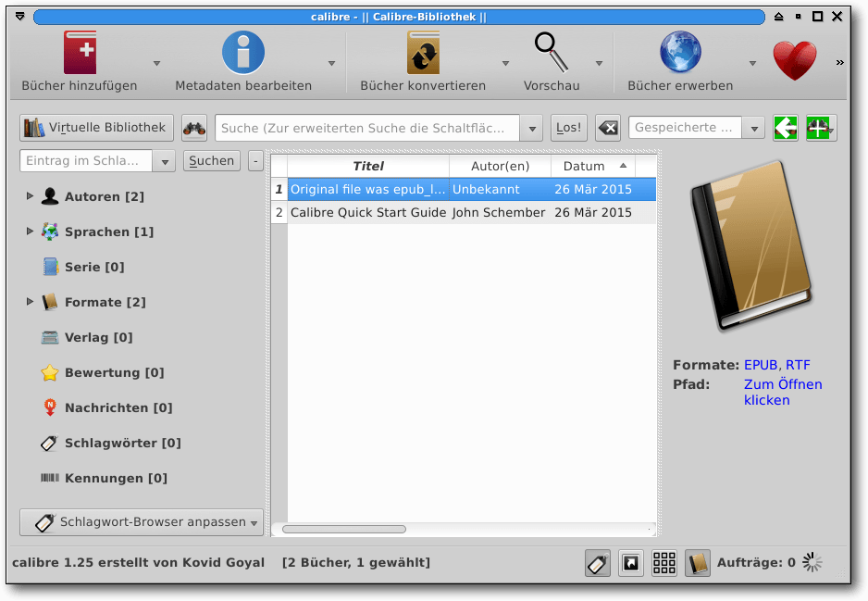This screenshot has width=868, height=601.
Task: Click the John Schember author cell
Action: pyautogui.click(x=499, y=213)
